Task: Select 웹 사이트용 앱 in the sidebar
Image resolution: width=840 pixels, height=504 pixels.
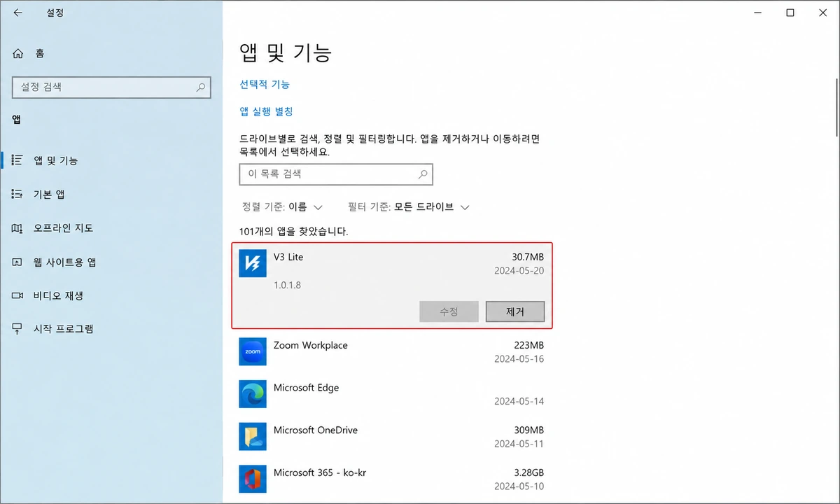Action: [111, 262]
